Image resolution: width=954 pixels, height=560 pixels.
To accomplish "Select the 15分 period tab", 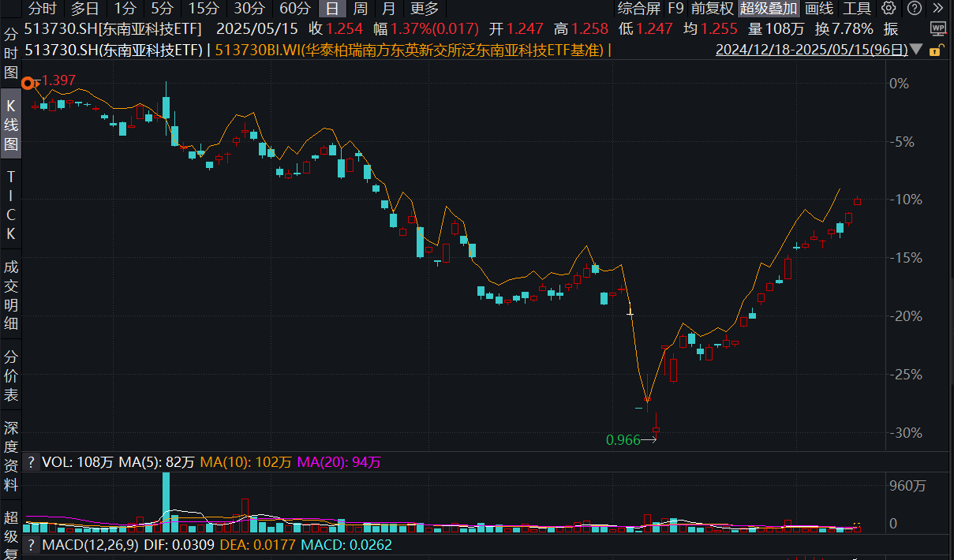I will [204, 9].
